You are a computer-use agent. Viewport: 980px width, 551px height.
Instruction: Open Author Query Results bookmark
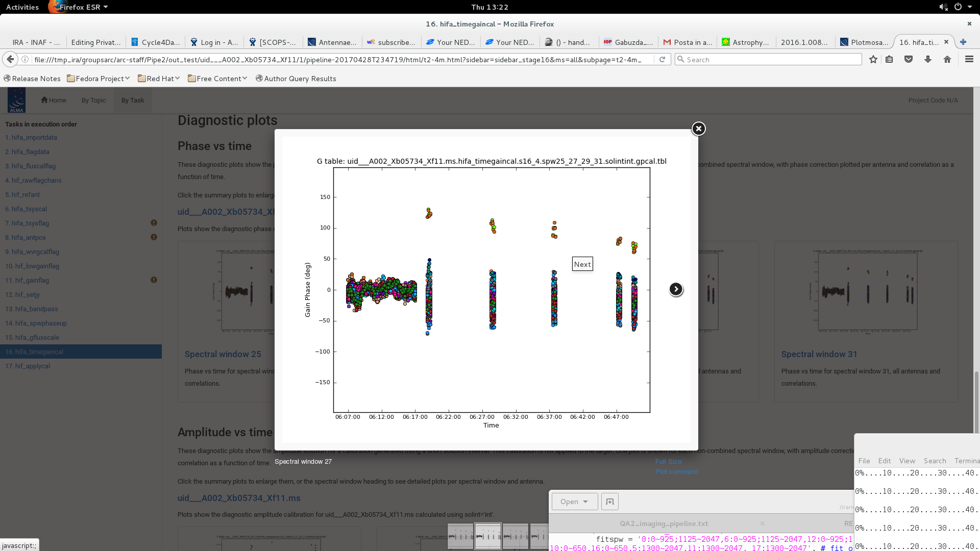(296, 79)
